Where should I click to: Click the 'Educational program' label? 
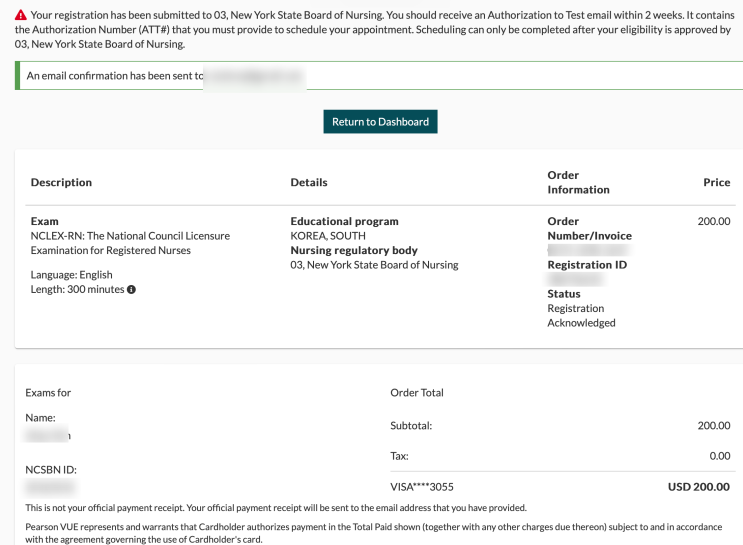tap(344, 221)
